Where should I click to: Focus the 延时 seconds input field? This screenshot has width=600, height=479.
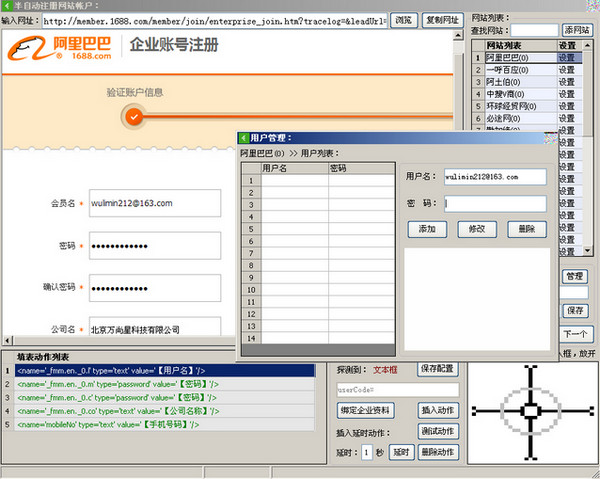click(x=367, y=453)
